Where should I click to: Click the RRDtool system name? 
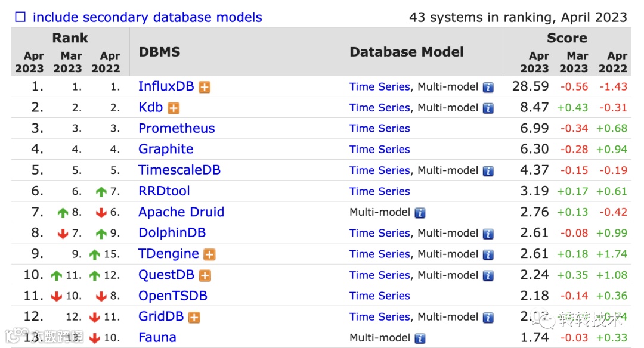point(164,191)
